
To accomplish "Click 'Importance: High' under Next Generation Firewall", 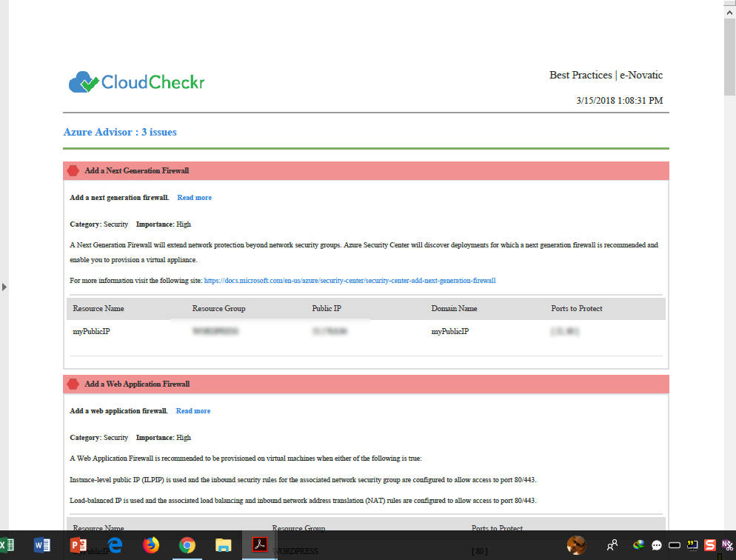I will point(164,224).
